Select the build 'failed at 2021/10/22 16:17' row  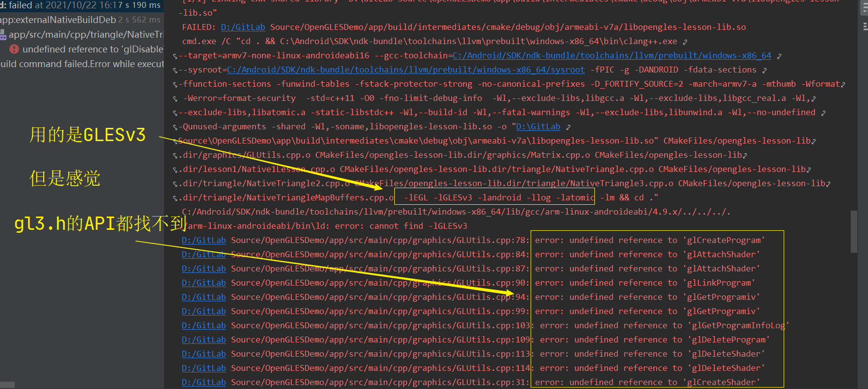point(81,5)
